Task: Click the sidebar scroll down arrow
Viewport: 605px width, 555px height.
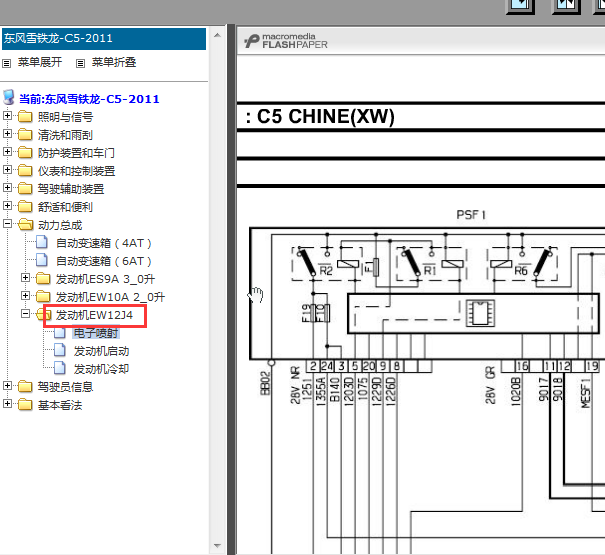Action: (x=217, y=546)
